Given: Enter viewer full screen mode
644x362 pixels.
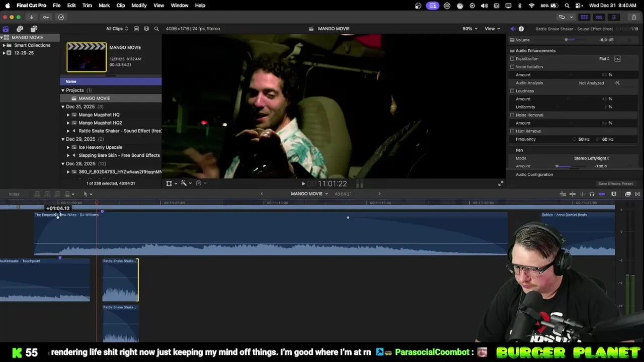Looking at the screenshot, I should click(500, 184).
